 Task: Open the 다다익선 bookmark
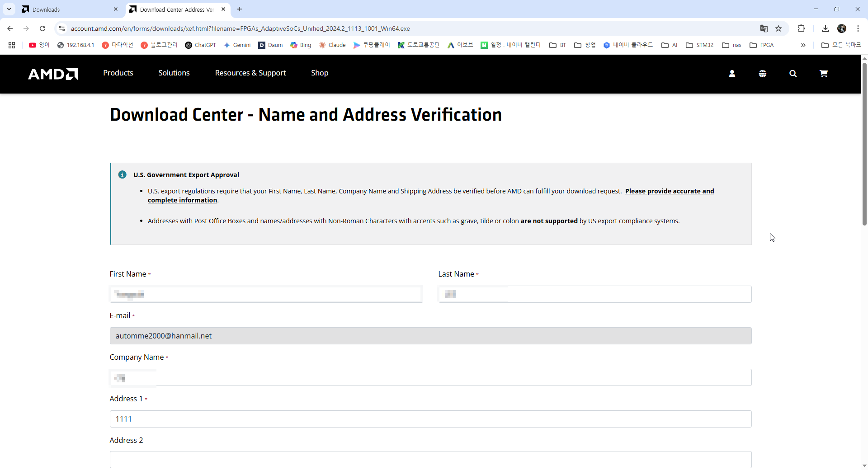[118, 45]
